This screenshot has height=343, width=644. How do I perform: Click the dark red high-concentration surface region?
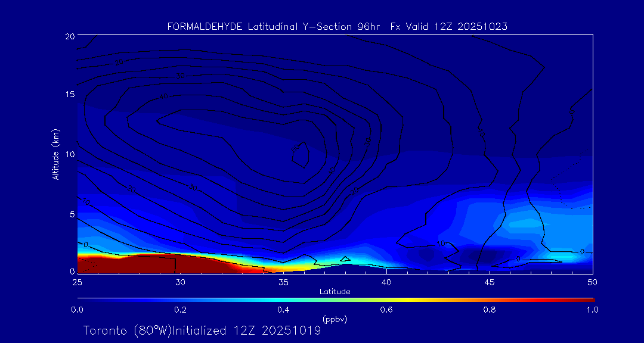(x=149, y=264)
